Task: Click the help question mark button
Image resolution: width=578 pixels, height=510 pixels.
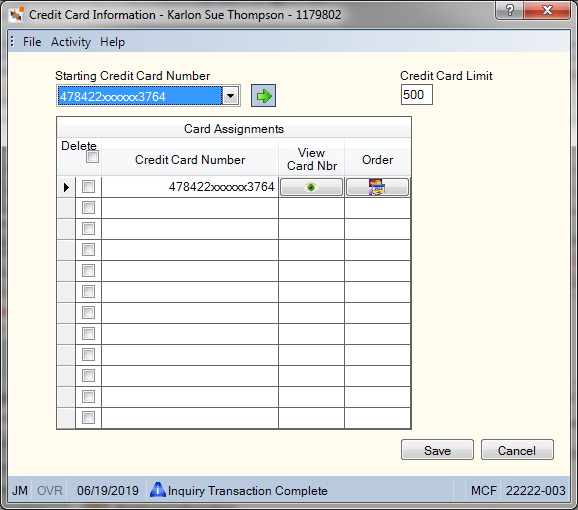Action: [510, 10]
